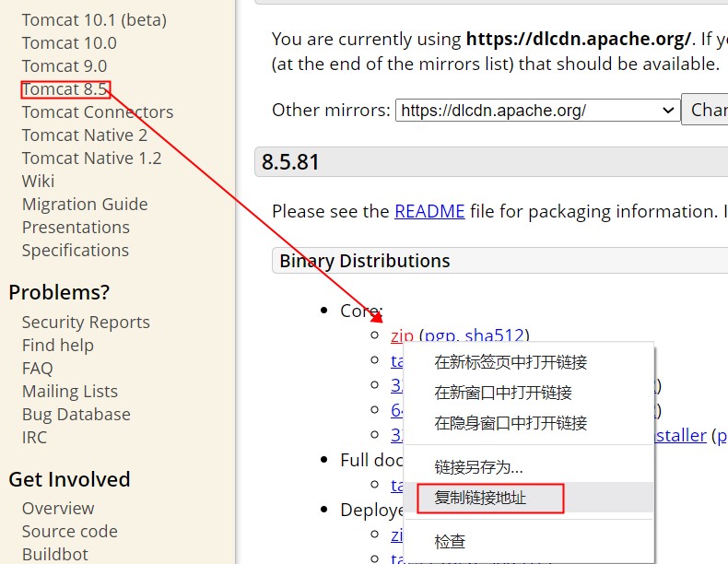
Task: Choose 在新标签页中打开链接 from the context menu
Action: click(511, 362)
